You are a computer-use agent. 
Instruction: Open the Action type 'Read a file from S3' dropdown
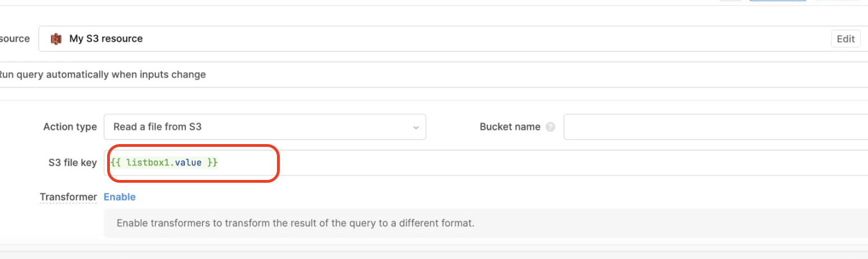pyautogui.click(x=265, y=127)
